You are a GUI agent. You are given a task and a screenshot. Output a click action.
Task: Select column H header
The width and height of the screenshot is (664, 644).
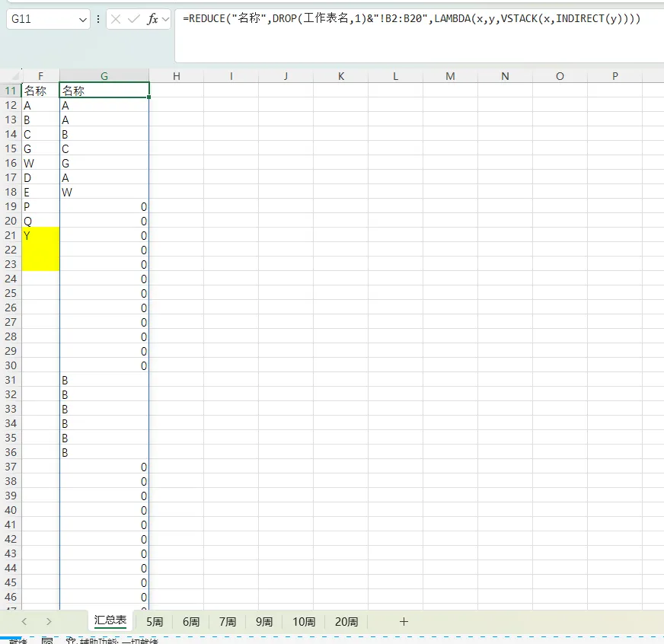[177, 76]
